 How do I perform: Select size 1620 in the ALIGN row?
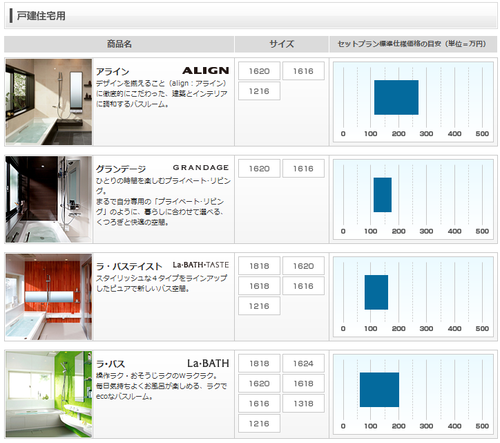click(259, 71)
